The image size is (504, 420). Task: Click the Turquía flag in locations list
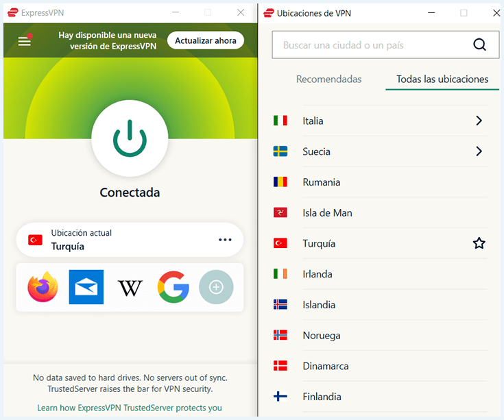coord(280,243)
